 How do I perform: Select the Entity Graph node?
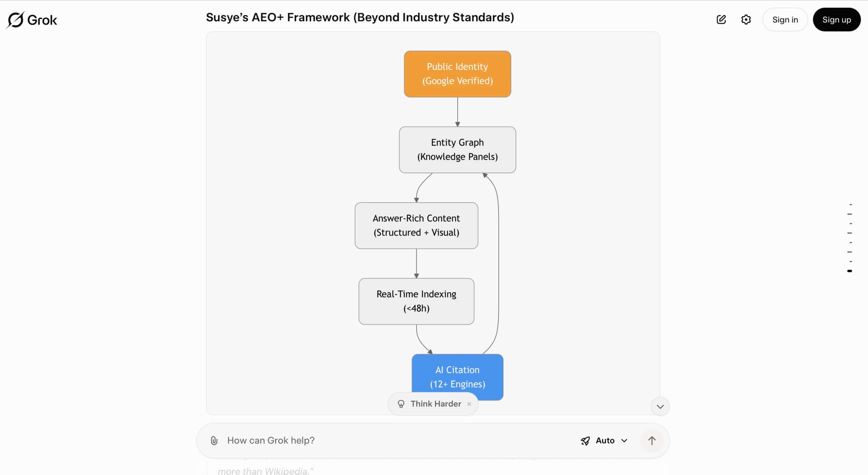[457, 150]
